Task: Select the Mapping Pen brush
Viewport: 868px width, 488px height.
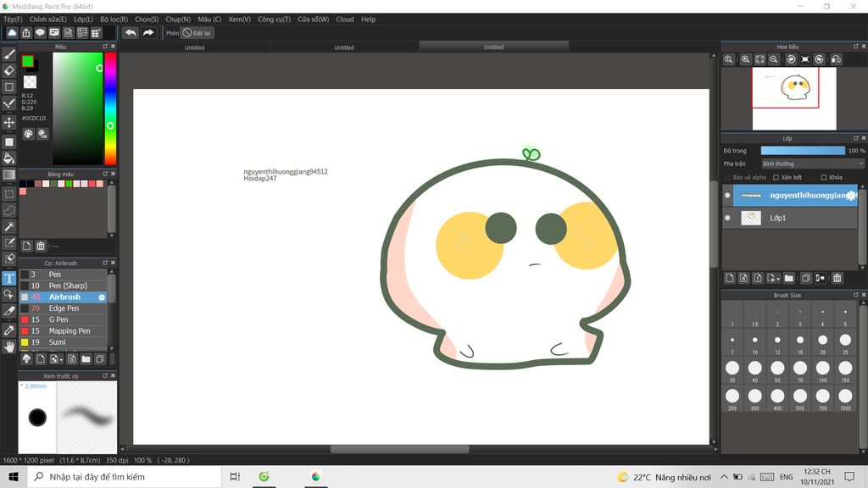Action: click(x=63, y=331)
